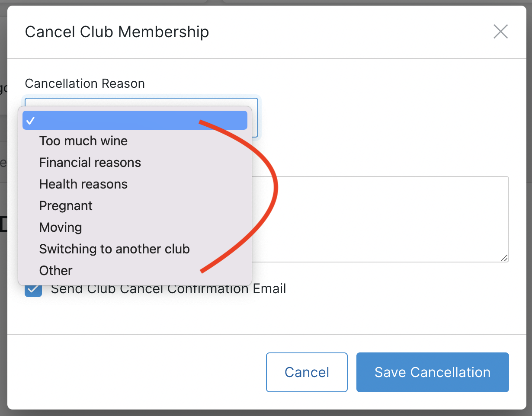
Task: Click the resize handle of the comment box
Action: (x=504, y=259)
